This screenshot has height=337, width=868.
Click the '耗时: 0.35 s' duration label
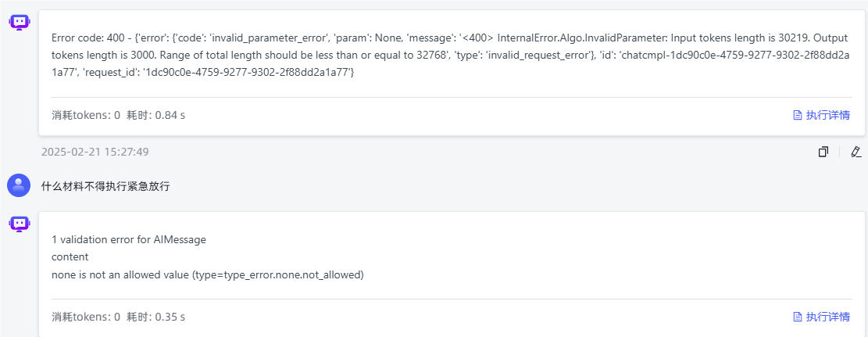[156, 317]
